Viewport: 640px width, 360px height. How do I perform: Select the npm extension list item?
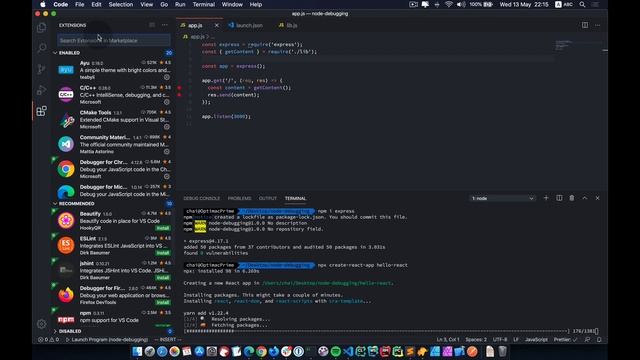[113, 317]
